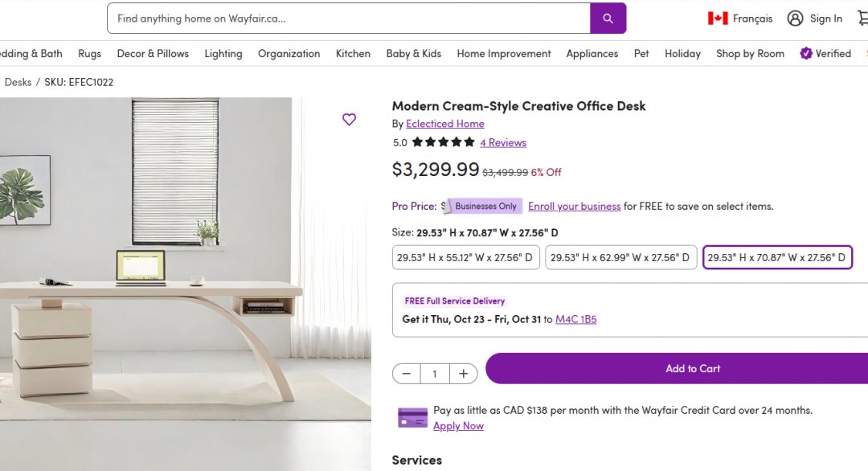Save desk with the heart icon
The height and width of the screenshot is (471, 868).
coord(349,120)
